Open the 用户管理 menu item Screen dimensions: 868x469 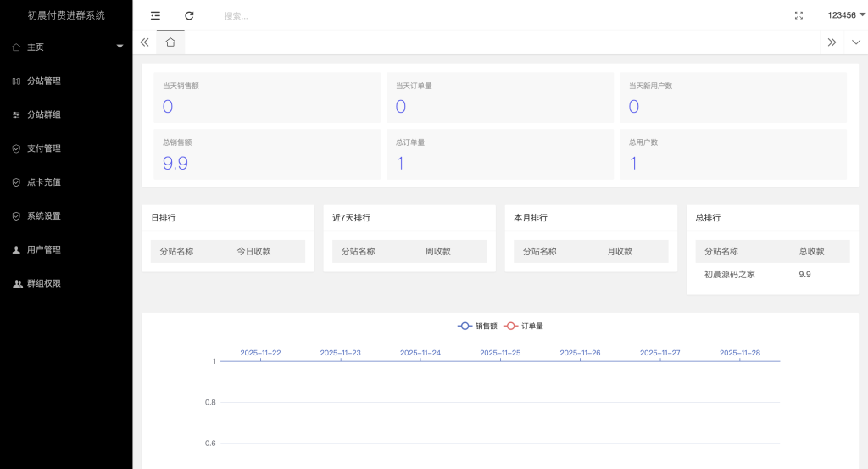tap(66, 249)
